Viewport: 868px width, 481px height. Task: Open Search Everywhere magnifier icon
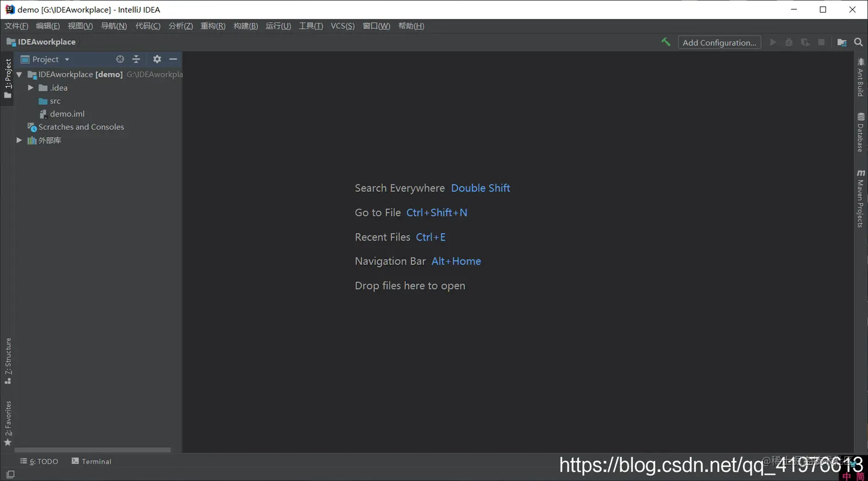click(x=858, y=42)
